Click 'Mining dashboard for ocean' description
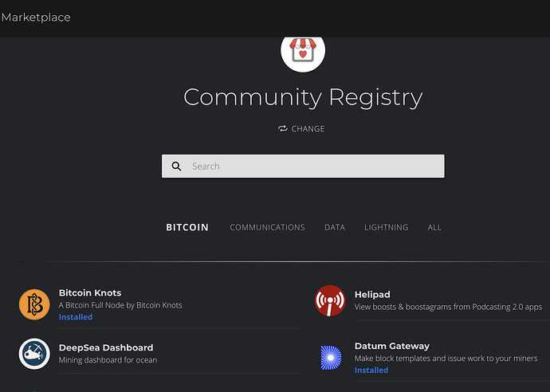Viewport: 550px width, 392px height. coord(108,360)
